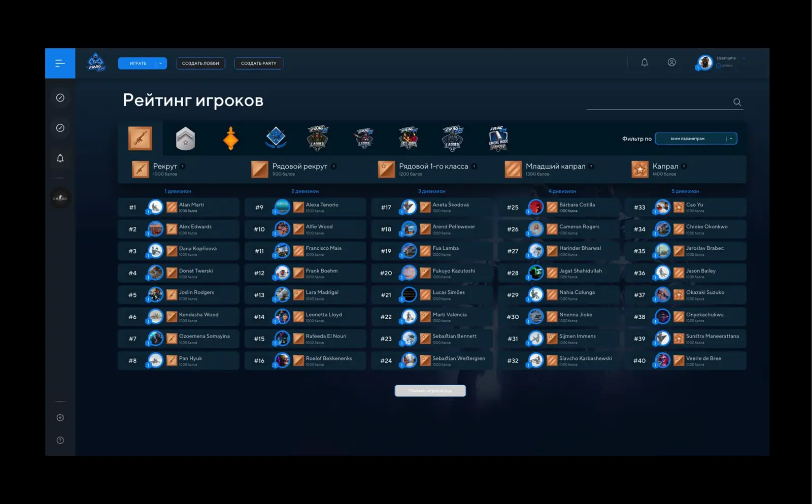812x504 pixels.
Task: Click the FRAG logo in the header
Action: (96, 63)
